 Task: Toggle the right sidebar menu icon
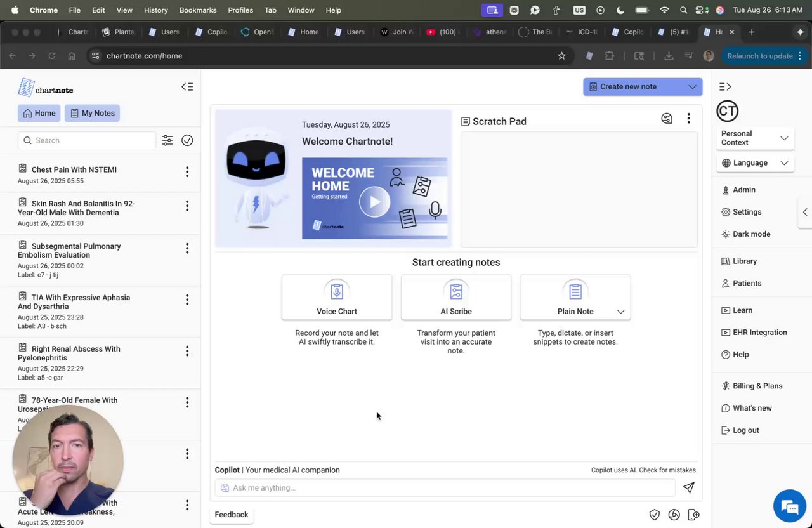click(x=726, y=87)
